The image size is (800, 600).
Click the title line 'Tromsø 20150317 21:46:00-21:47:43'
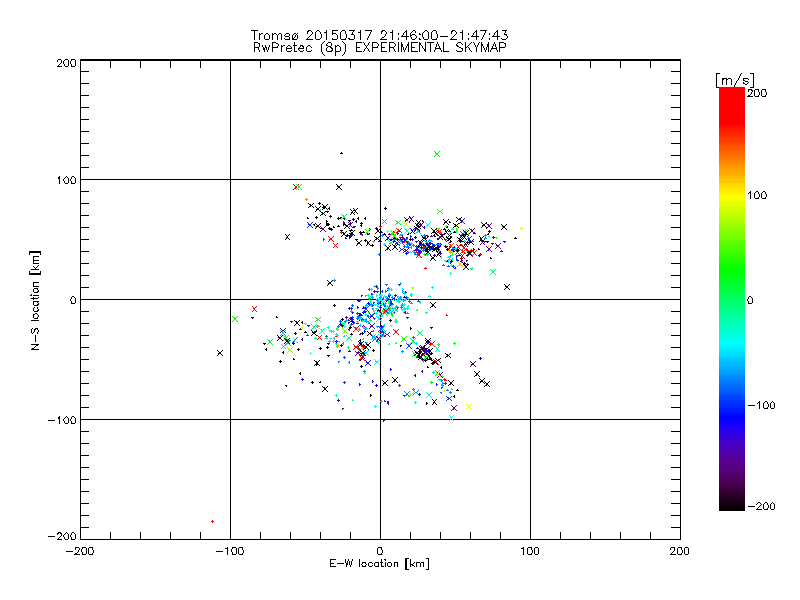(x=379, y=35)
